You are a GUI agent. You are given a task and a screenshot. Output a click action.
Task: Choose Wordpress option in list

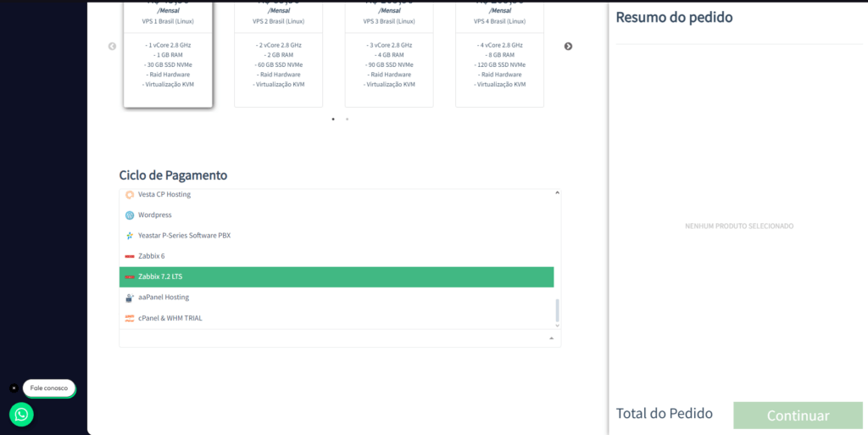[337, 215]
